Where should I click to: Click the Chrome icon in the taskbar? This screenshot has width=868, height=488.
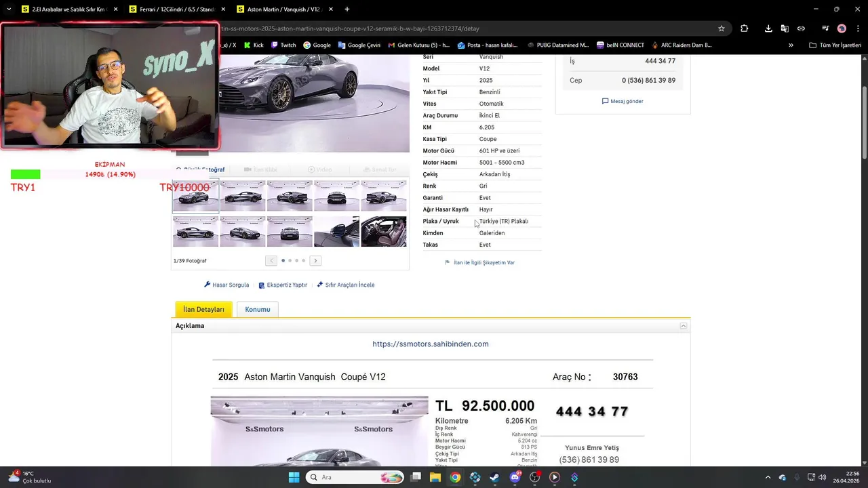point(455,477)
